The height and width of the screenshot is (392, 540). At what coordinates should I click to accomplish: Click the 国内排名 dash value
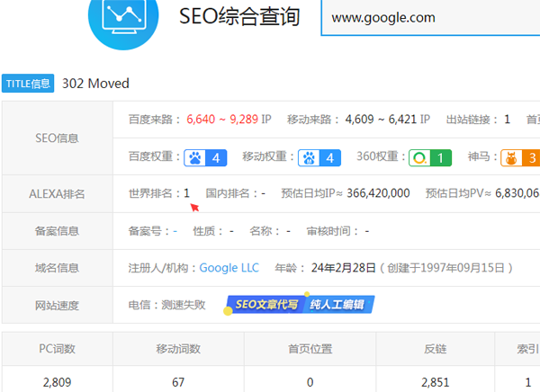[x=263, y=193]
